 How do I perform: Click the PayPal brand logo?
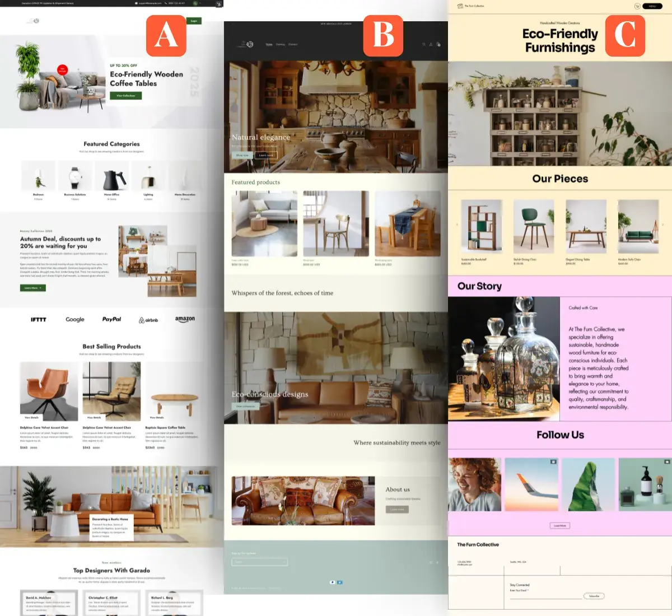tap(111, 319)
